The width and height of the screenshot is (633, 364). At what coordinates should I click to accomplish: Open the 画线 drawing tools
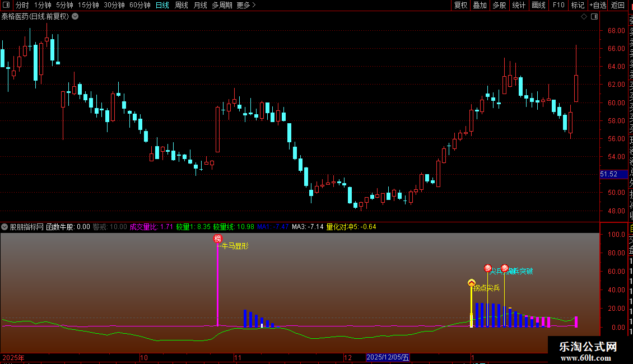[538, 5]
